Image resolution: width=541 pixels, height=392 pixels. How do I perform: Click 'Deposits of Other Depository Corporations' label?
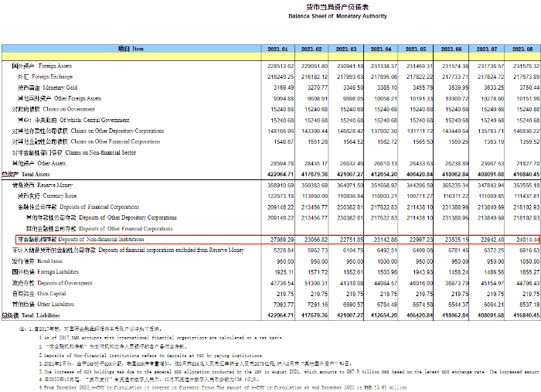[128, 218]
